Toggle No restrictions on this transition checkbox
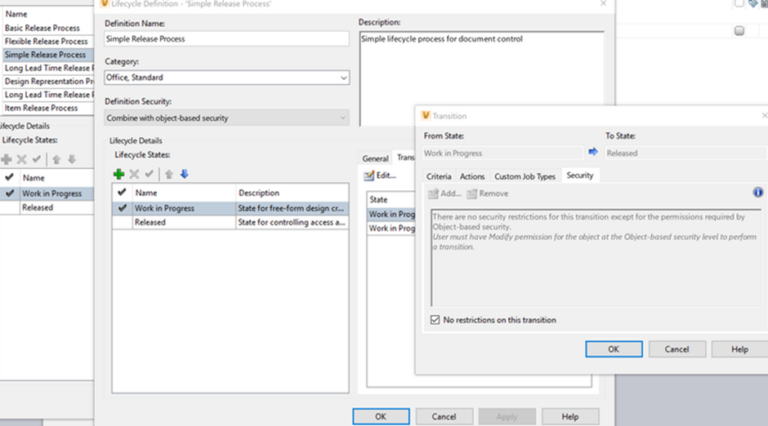The width and height of the screenshot is (768, 426). (435, 320)
